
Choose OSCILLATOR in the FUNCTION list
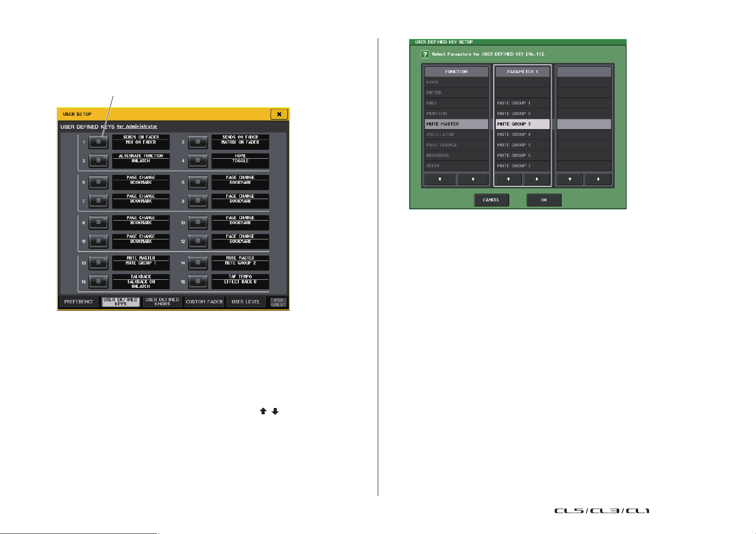pyautogui.click(x=456, y=135)
